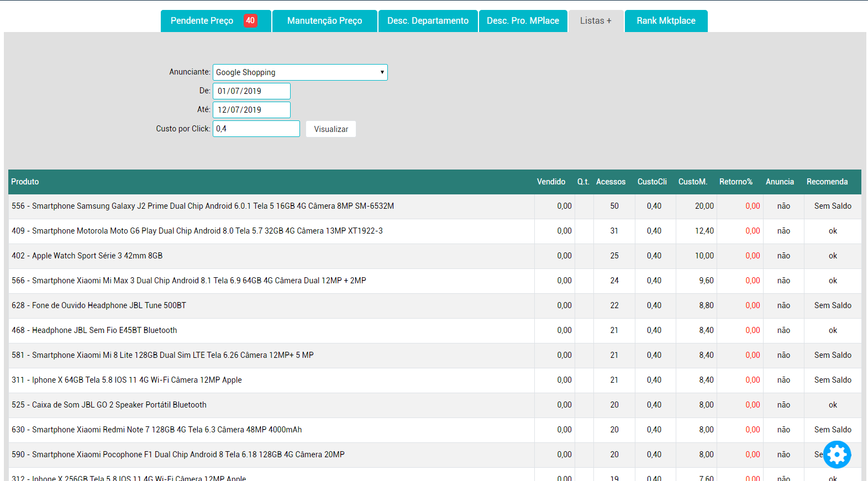The height and width of the screenshot is (481, 868).
Task: Select the Listas + tab
Action: point(596,21)
